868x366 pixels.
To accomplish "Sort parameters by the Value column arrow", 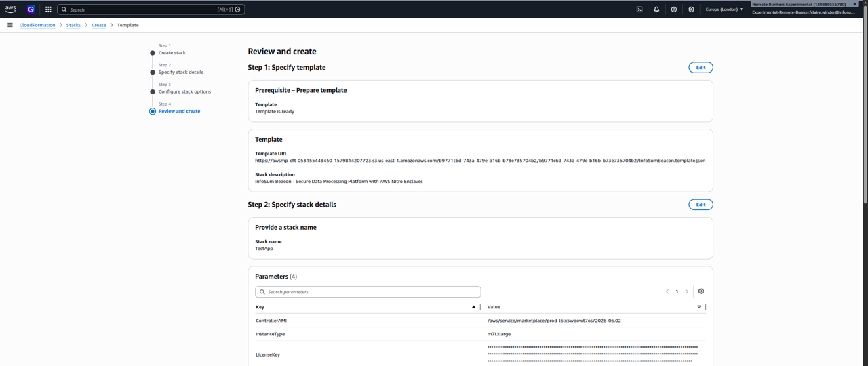I will point(699,307).
